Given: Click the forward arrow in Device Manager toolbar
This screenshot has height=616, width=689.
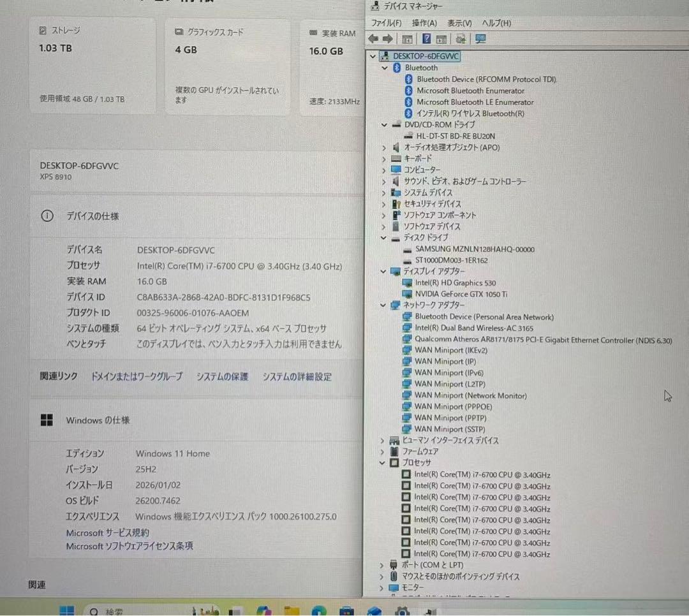Looking at the screenshot, I should click(x=387, y=39).
